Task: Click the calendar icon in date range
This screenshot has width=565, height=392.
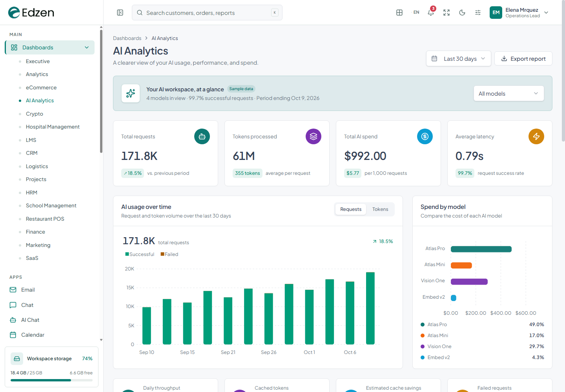Action: point(434,58)
